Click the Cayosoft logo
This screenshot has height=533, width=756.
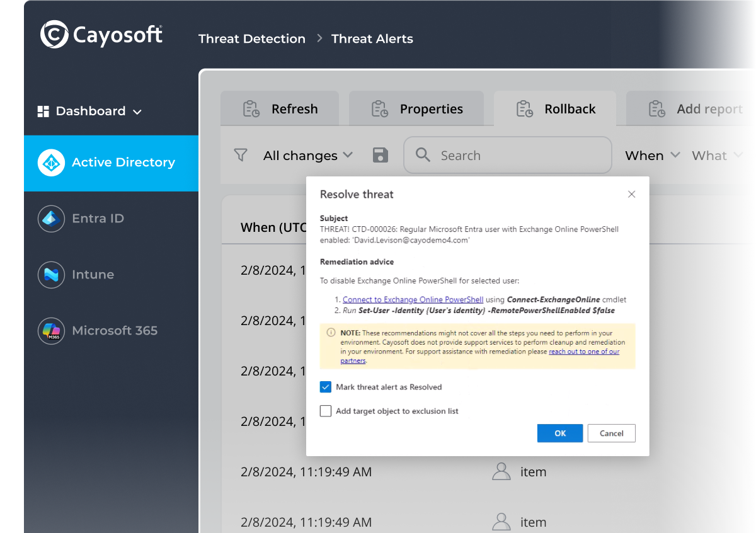pos(101,34)
